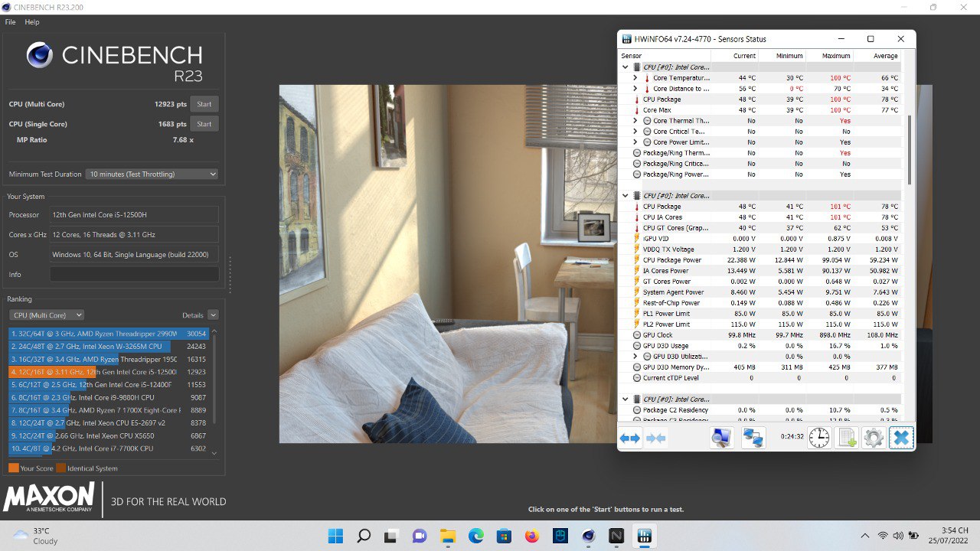
Task: Expand Core Thermal Throttling row
Action: point(635,121)
